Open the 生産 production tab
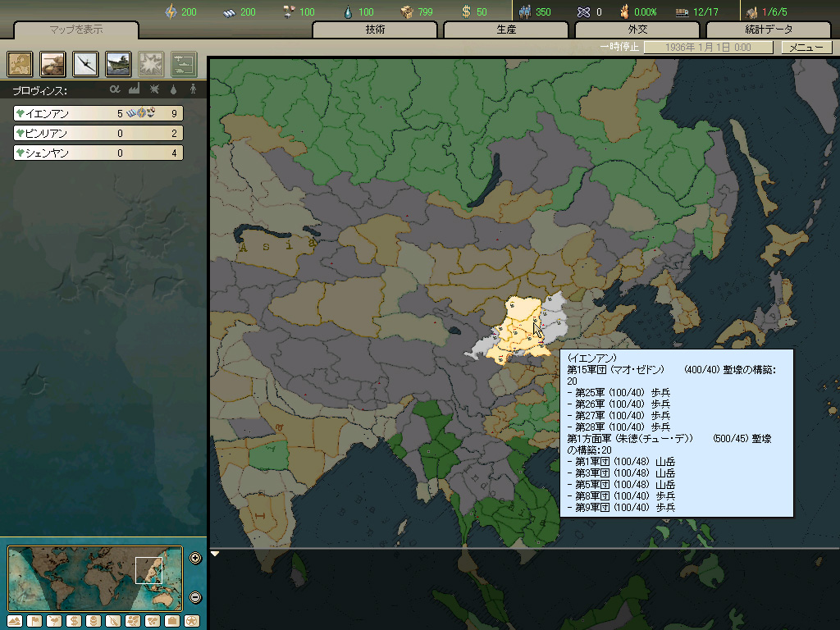 pyautogui.click(x=506, y=30)
